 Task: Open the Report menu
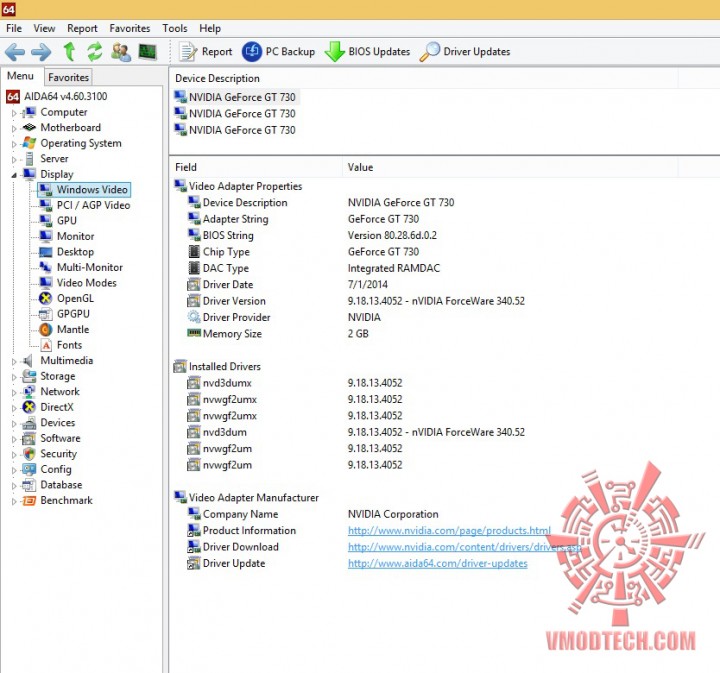point(82,28)
